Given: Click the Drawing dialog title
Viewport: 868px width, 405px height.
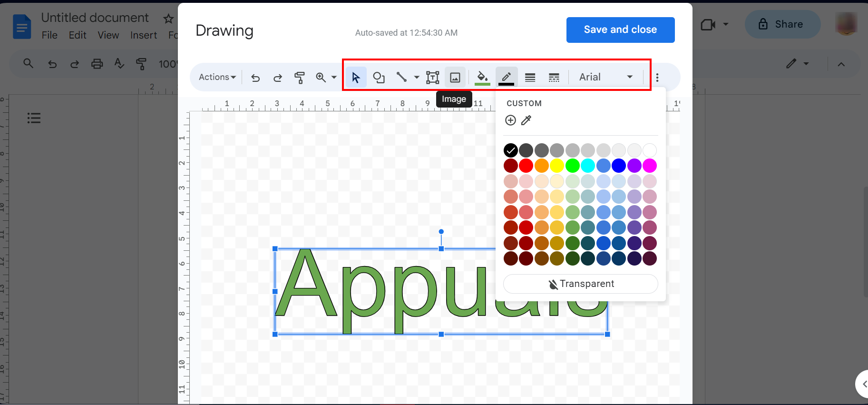Looking at the screenshot, I should 224,30.
